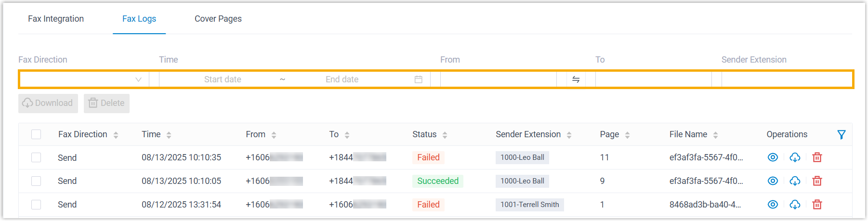
Task: Preview the 10:10:35 failed fax with eye icon
Action: tap(773, 157)
